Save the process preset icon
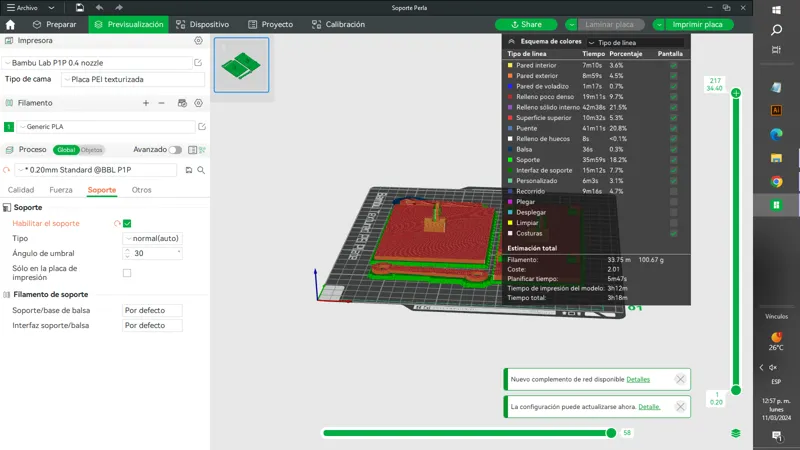Screen dimensions: 800x450 click(x=189, y=170)
